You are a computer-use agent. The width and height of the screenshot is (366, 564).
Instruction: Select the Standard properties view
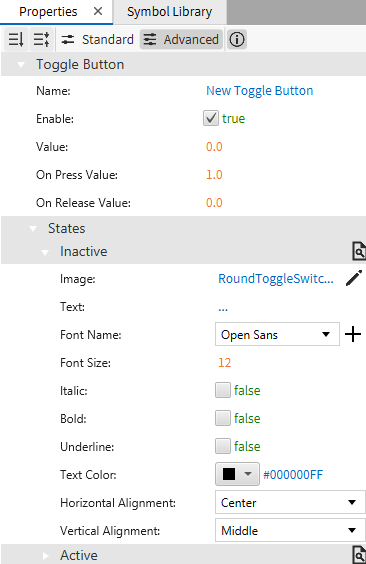click(97, 39)
